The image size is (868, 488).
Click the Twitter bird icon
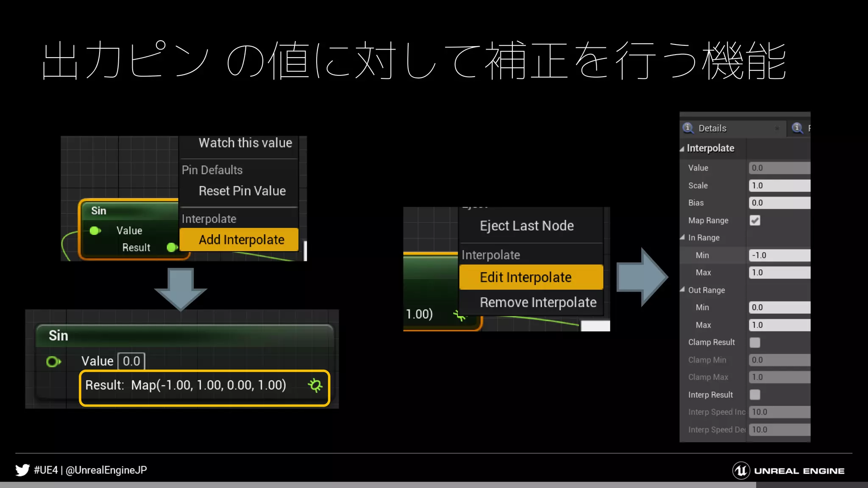pyautogui.click(x=22, y=470)
